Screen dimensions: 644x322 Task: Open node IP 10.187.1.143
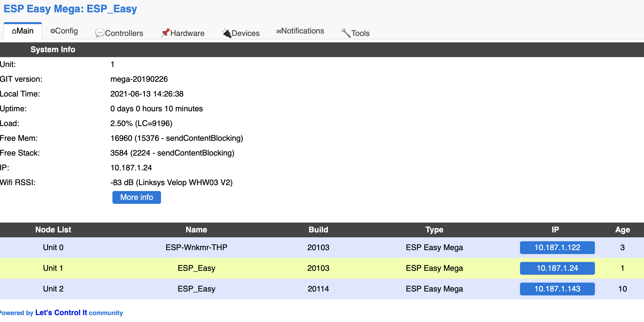coord(557,289)
